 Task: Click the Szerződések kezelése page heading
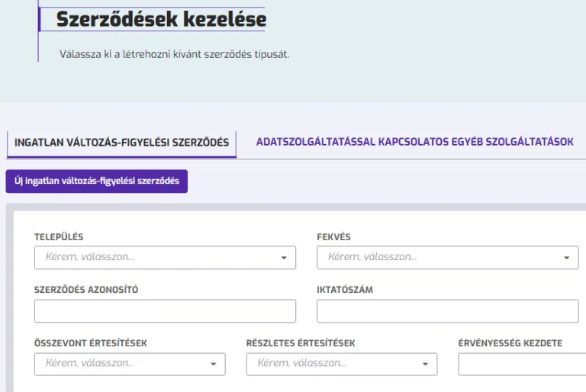pyautogui.click(x=161, y=19)
